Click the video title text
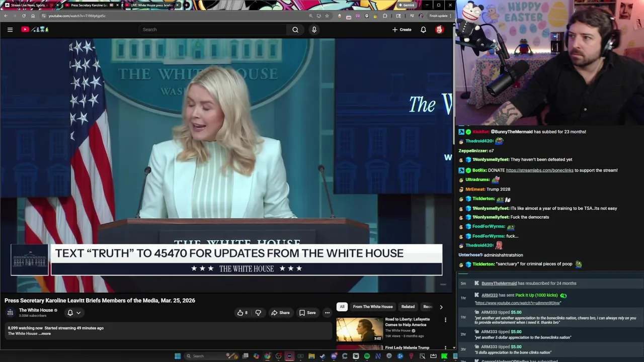Image resolution: width=644 pixels, height=362 pixels. point(100,301)
